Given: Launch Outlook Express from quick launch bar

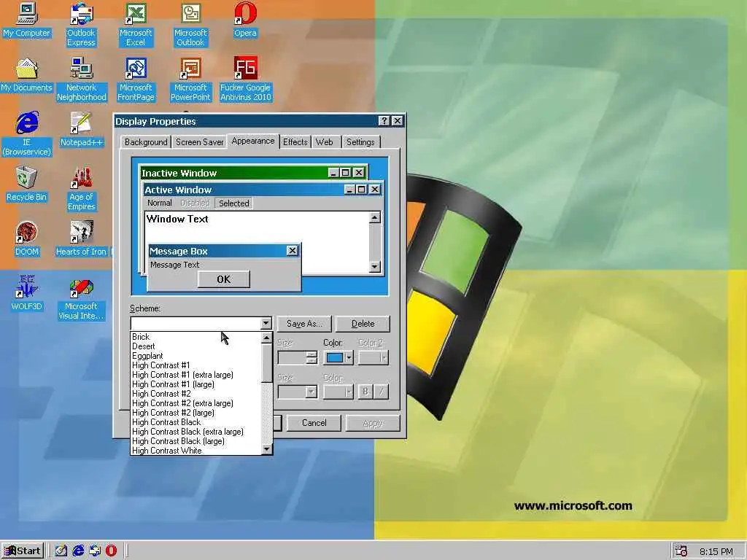Looking at the screenshot, I should pos(95,551).
